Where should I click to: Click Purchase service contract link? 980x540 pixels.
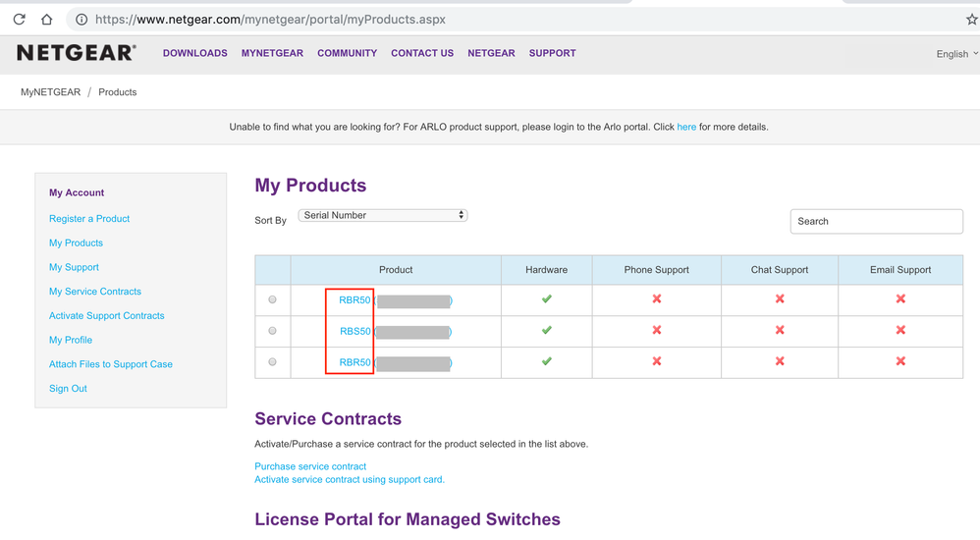[310, 466]
